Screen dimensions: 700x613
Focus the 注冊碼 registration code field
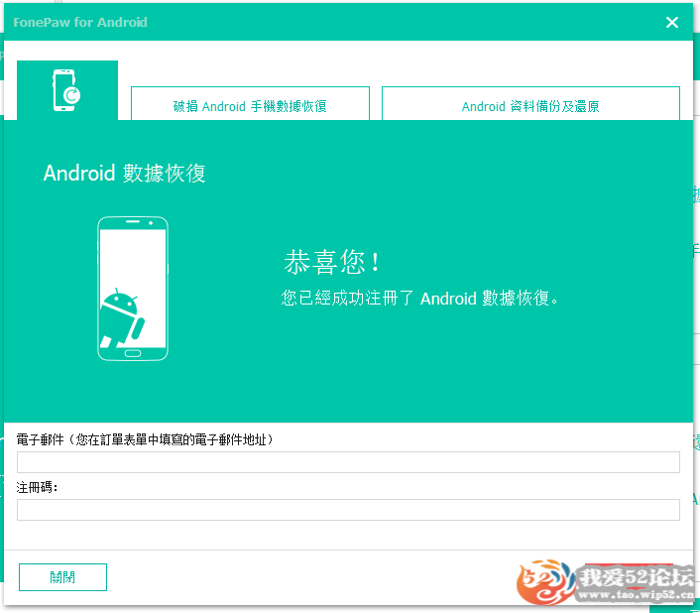tap(348, 510)
